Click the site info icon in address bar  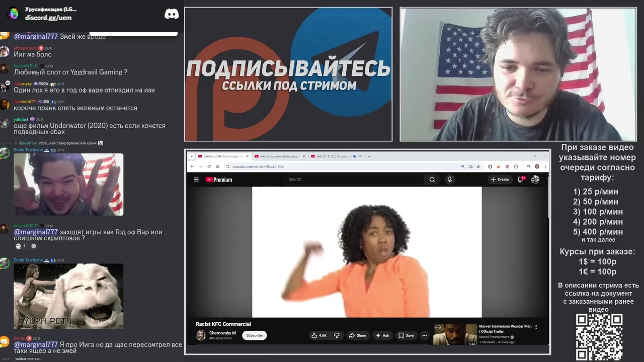[227, 166]
